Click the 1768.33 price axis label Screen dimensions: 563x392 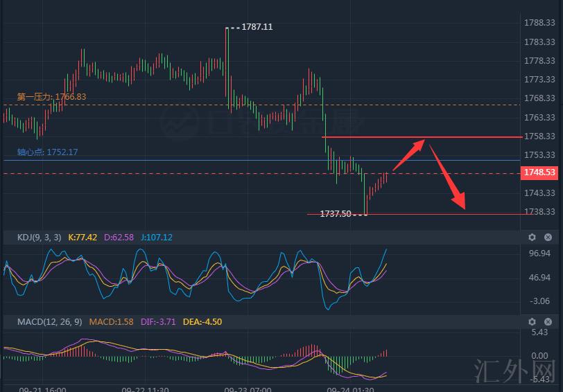539,98
